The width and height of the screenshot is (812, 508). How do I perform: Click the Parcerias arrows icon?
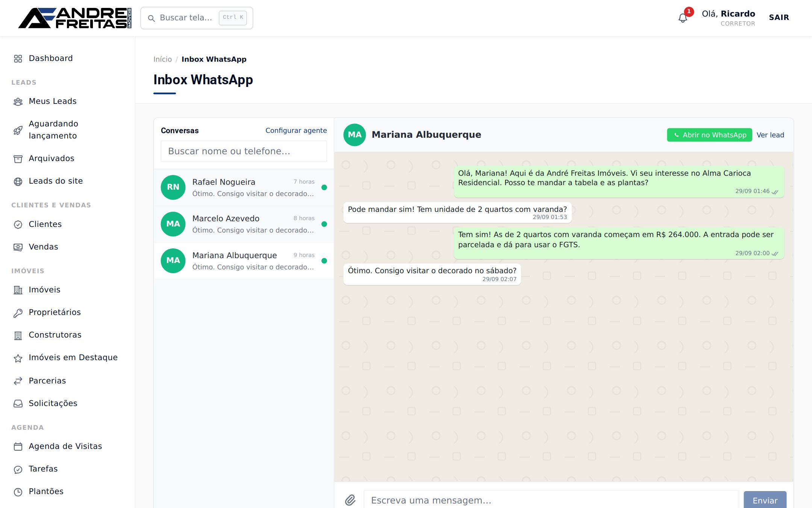[x=18, y=381]
